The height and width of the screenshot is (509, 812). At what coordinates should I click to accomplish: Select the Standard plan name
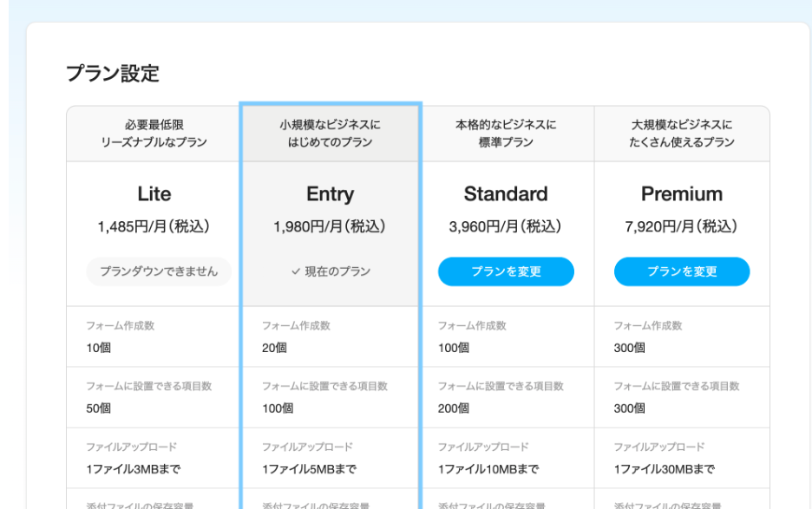point(506,193)
